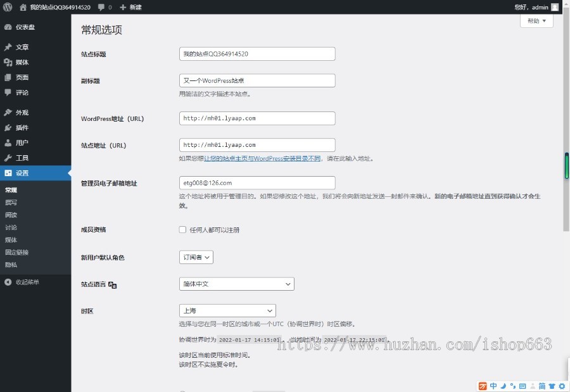Image resolution: width=570 pixels, height=392 pixels.
Task: Select 撰写 settings submenu
Action: click(x=11, y=203)
